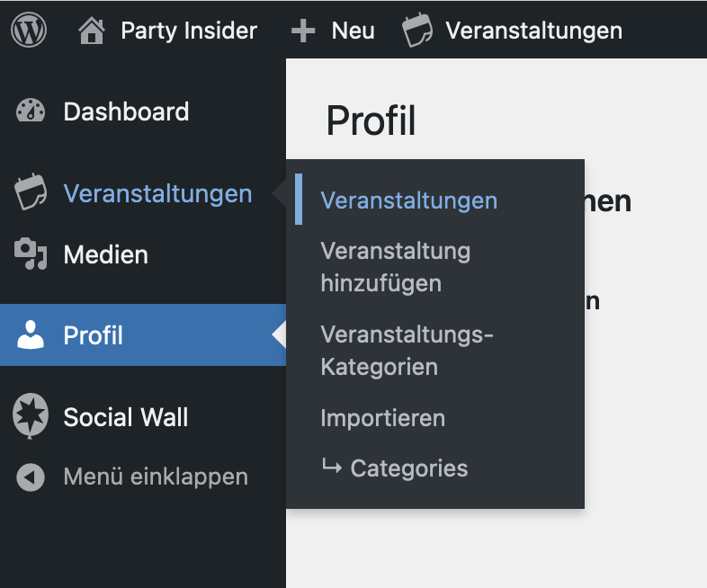Click the Social Wall balloon icon
The width and height of the screenshot is (707, 588).
coord(31,416)
